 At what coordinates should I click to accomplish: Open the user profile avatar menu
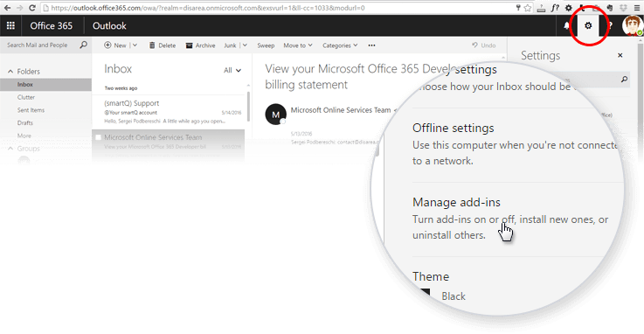tap(632, 26)
